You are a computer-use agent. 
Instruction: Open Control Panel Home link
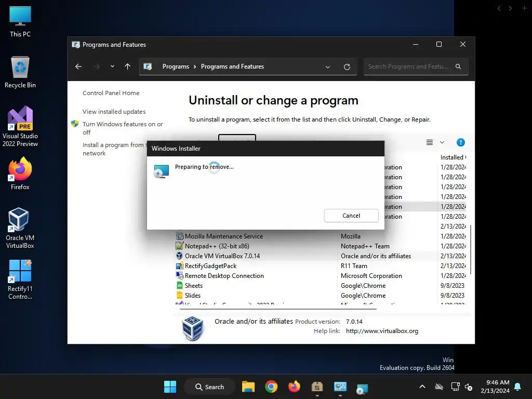click(x=111, y=93)
